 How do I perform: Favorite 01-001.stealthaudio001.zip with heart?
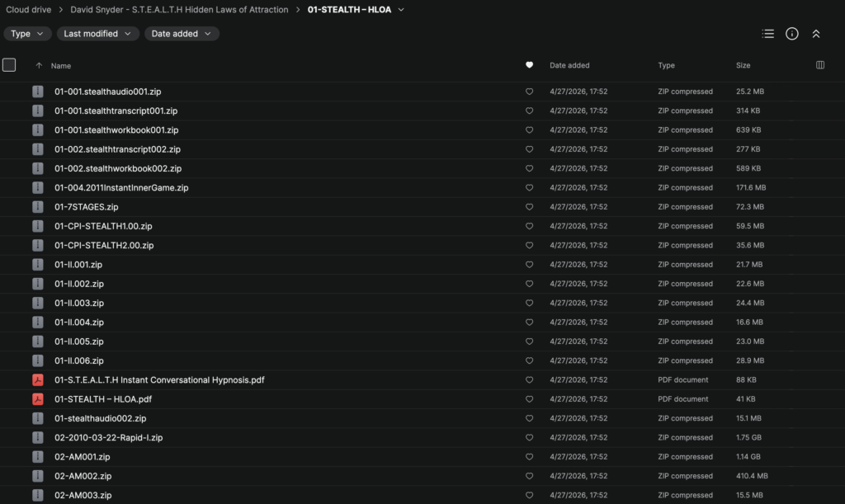click(529, 92)
